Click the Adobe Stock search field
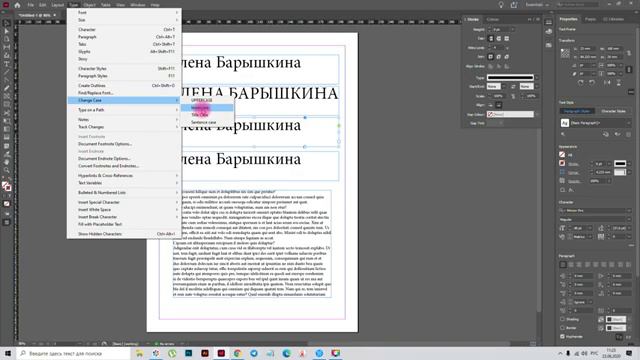 coord(578,5)
